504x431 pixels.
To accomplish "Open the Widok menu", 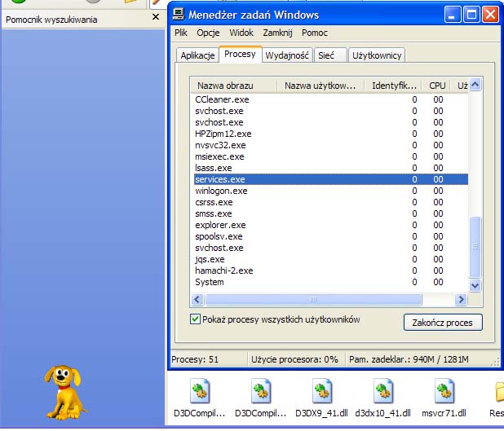I will coord(241,33).
